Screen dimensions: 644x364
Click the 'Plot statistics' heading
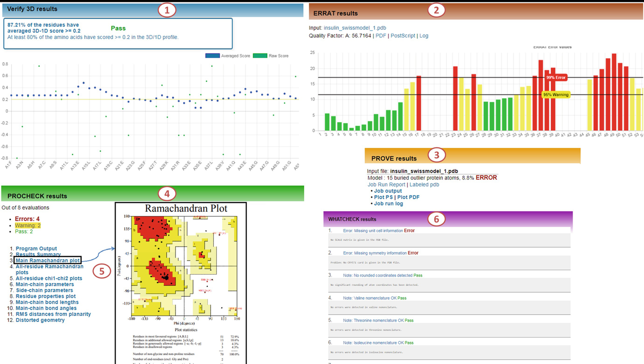pos(186,330)
